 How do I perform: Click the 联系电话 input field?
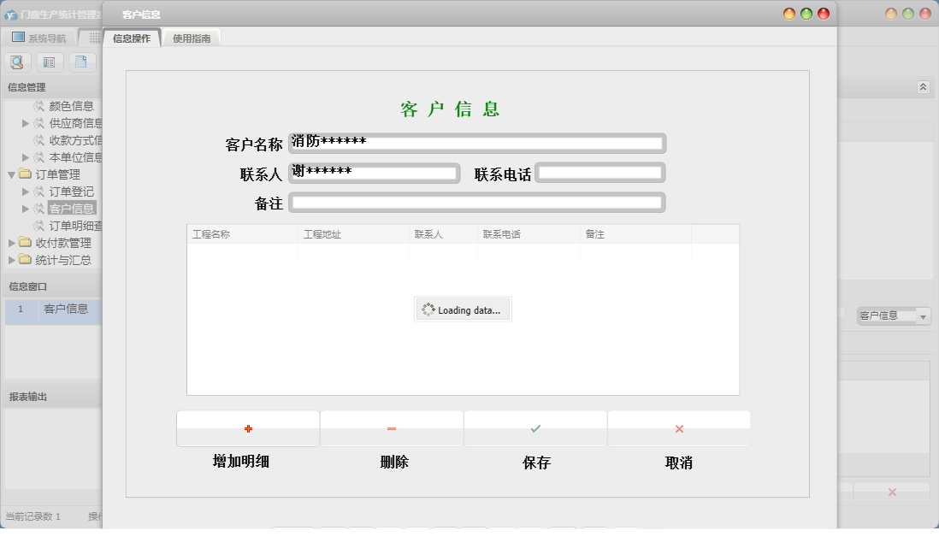point(599,173)
